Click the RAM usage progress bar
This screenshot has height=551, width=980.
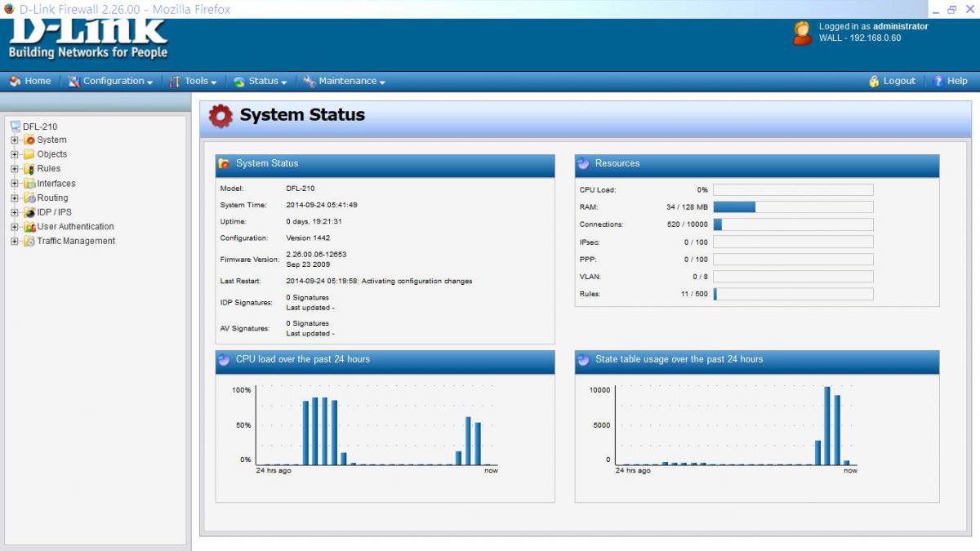click(x=793, y=207)
